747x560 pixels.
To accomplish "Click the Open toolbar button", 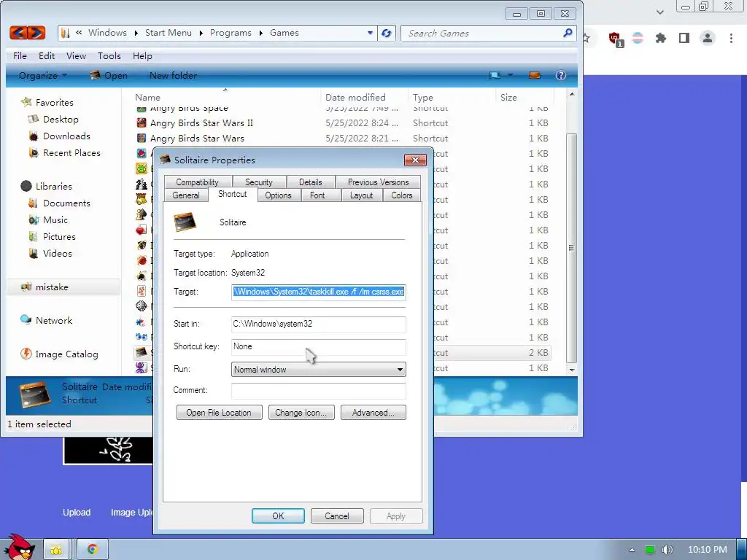I will (109, 75).
